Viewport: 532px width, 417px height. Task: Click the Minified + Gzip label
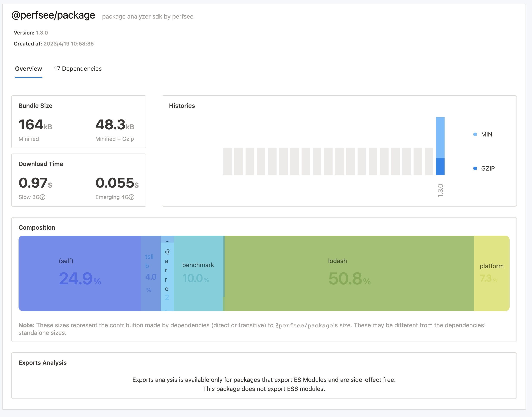click(x=115, y=139)
